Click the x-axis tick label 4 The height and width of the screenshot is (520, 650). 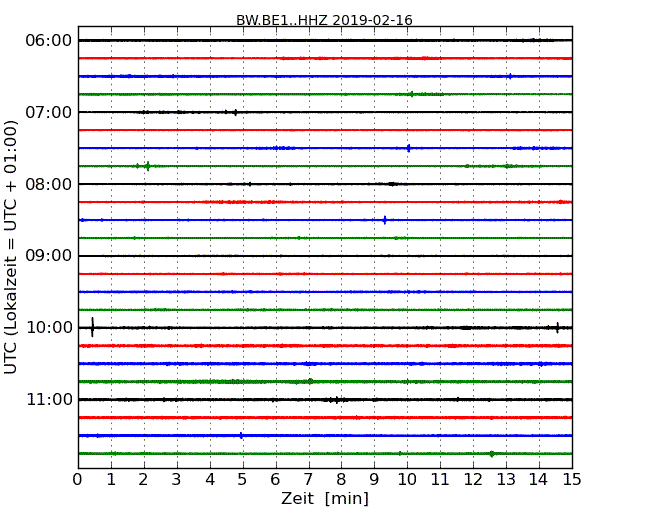[210, 479]
